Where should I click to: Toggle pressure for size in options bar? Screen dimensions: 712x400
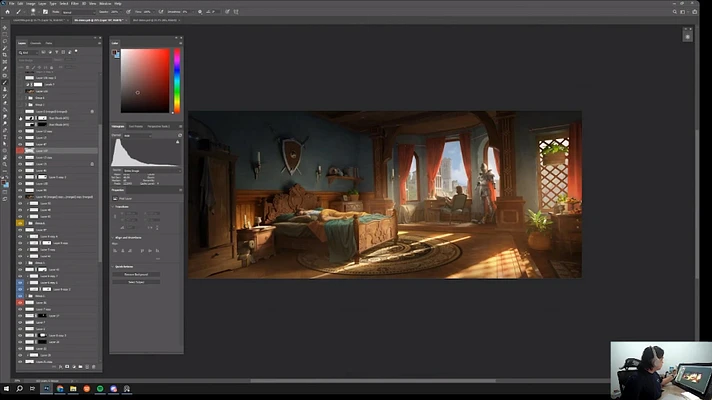click(227, 12)
